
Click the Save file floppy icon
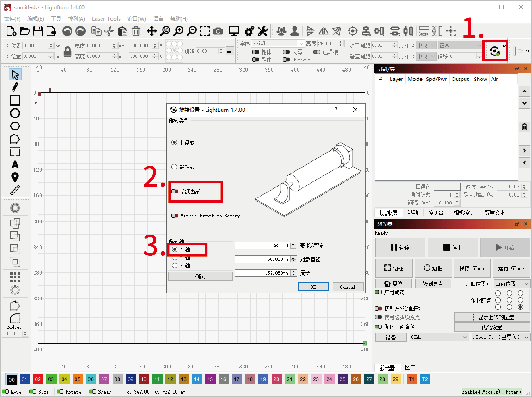pos(38,31)
